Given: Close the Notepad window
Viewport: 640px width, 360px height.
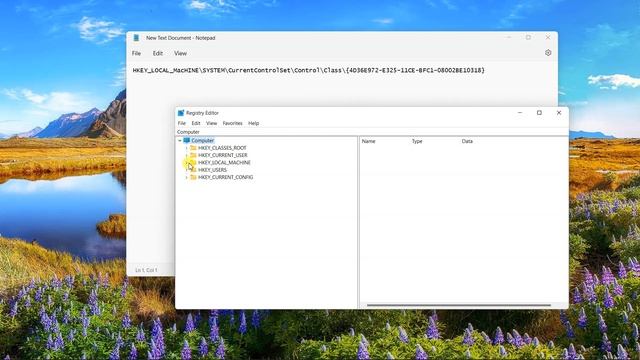Looking at the screenshot, I should (548, 38).
